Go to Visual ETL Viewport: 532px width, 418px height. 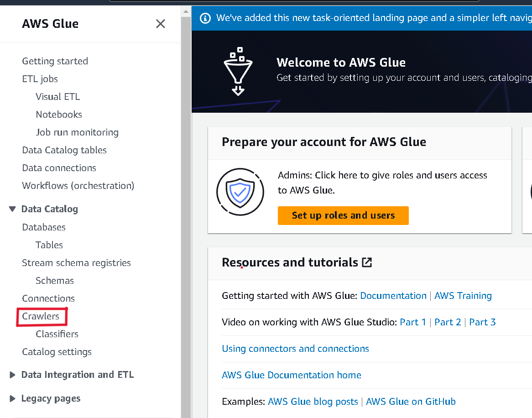click(57, 97)
